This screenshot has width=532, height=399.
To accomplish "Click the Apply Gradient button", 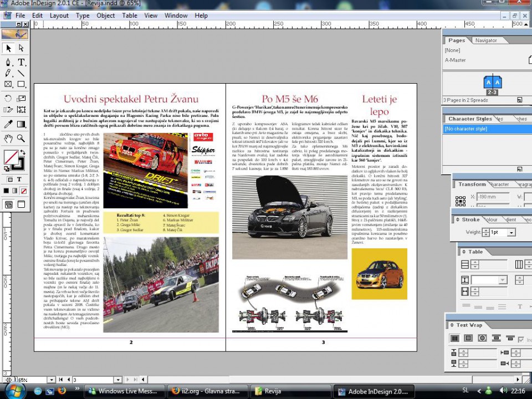I will click(x=14, y=191).
